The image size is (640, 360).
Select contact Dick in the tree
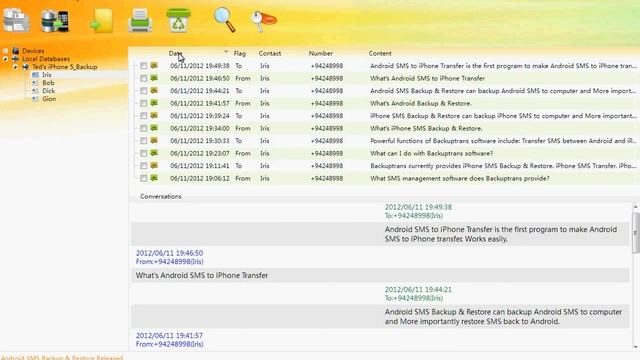49,91
